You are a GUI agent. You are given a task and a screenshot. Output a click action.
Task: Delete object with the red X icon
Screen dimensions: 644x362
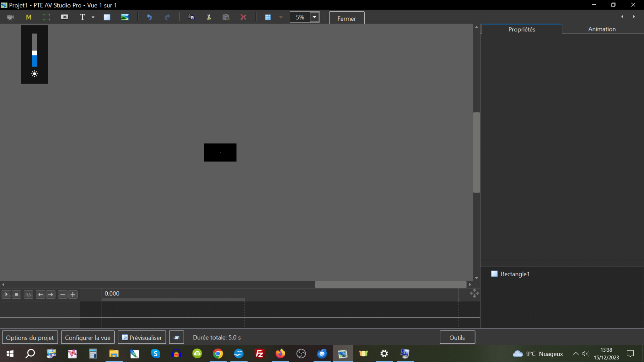243,17
